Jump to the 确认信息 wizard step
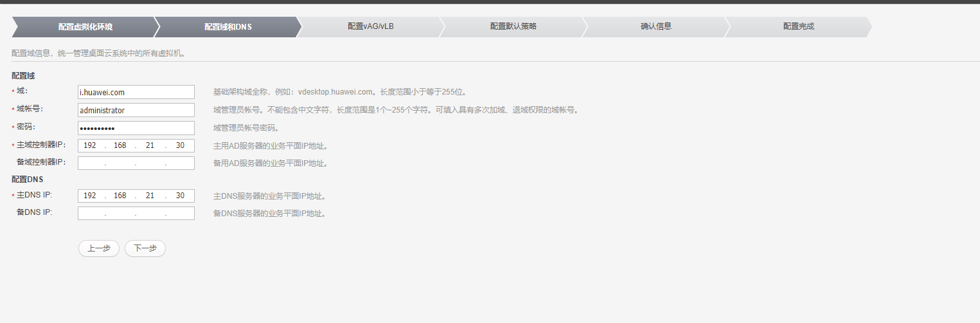980x323 pixels. tap(655, 26)
